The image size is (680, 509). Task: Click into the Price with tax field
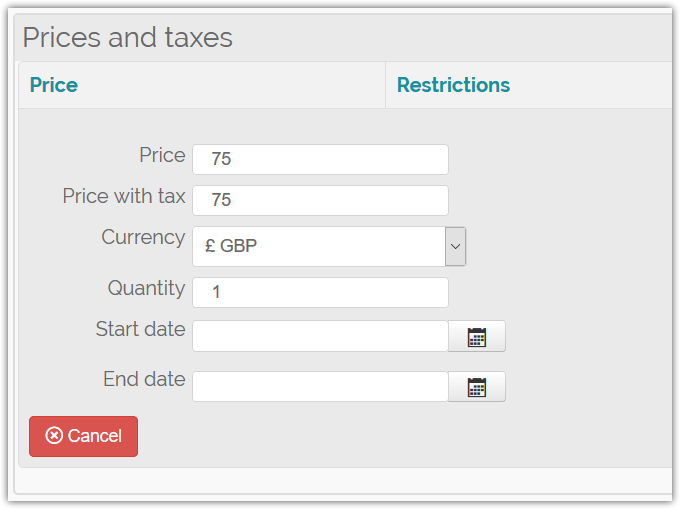pyautogui.click(x=320, y=200)
